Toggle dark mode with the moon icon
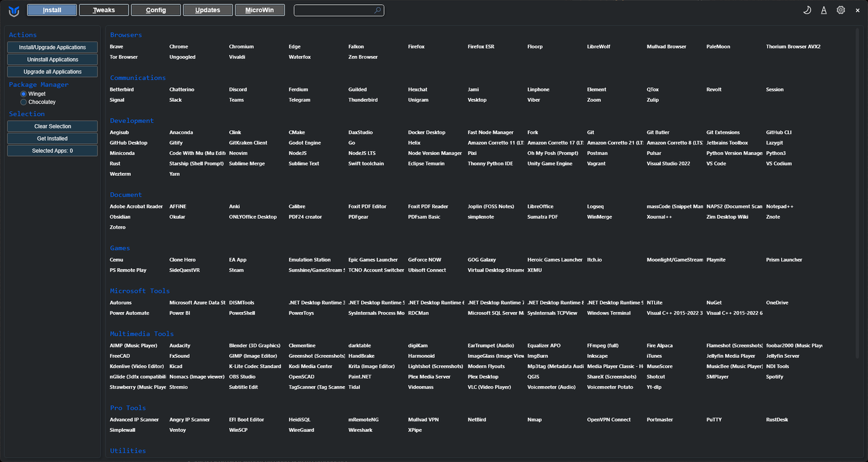The image size is (868, 462). pyautogui.click(x=807, y=10)
